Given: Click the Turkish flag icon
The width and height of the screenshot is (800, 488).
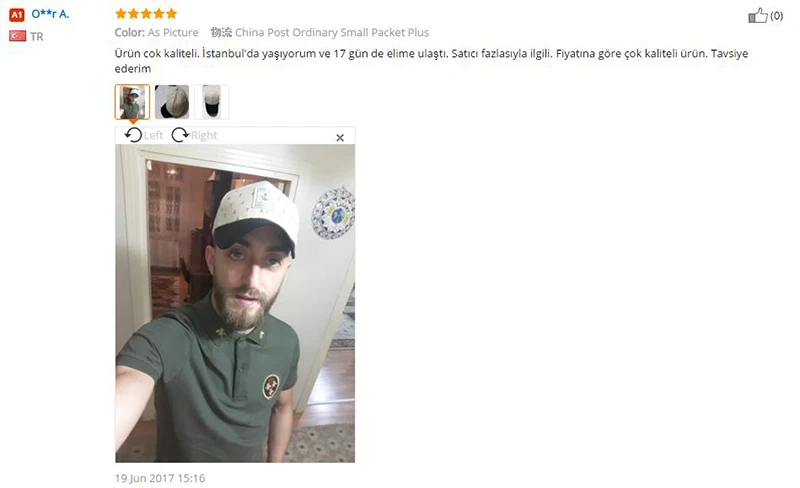Looking at the screenshot, I should (x=17, y=36).
